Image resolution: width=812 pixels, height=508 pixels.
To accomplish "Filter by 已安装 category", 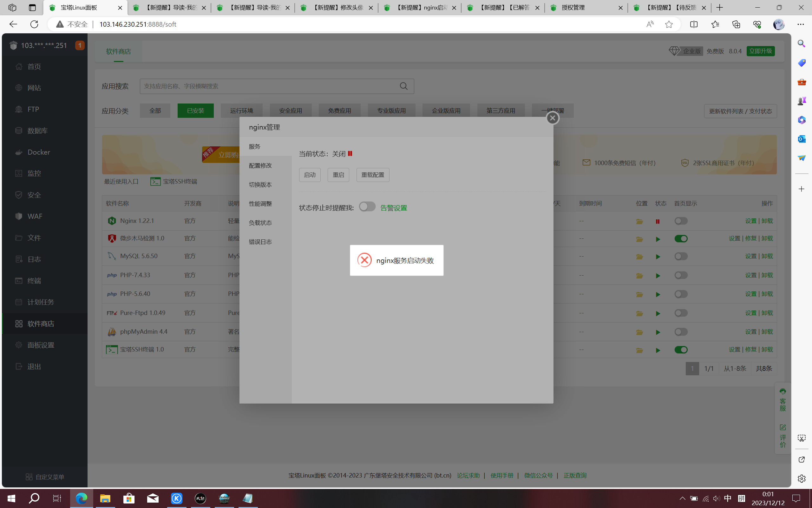I will click(196, 110).
